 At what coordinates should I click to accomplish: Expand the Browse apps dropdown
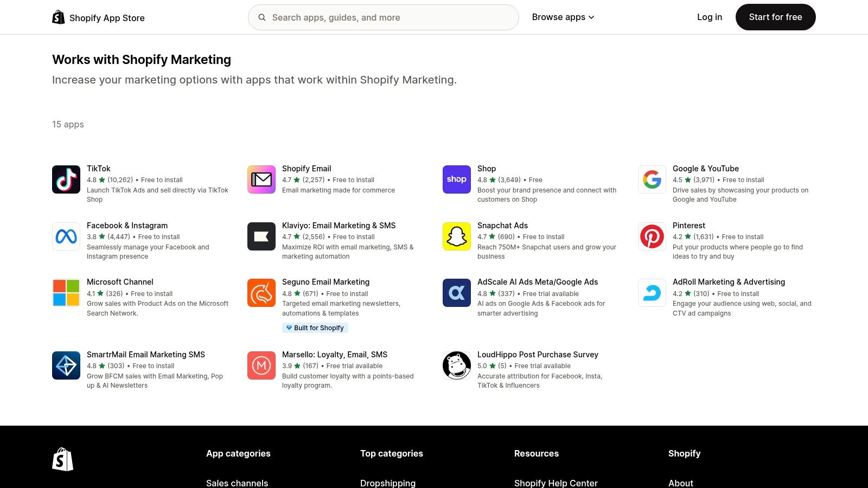(563, 17)
